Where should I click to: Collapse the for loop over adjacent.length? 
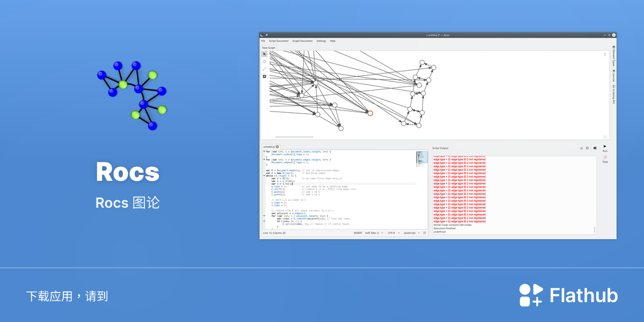point(264,216)
